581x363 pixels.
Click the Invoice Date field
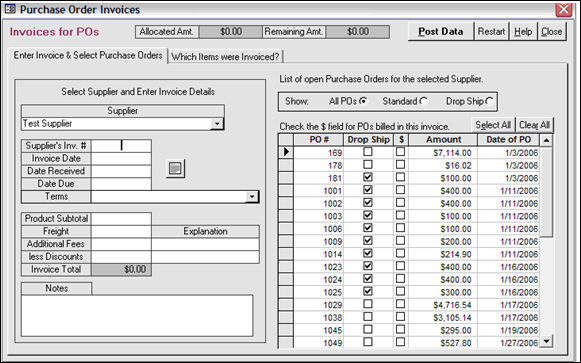click(121, 159)
